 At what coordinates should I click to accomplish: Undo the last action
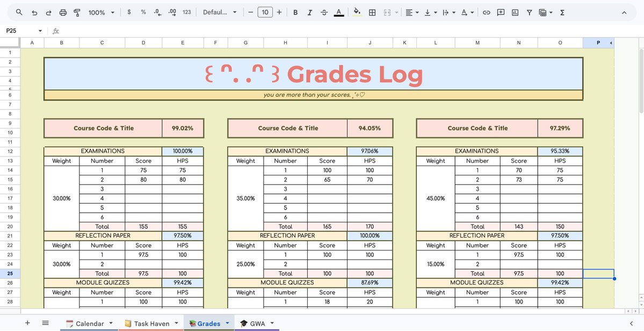pos(34,12)
